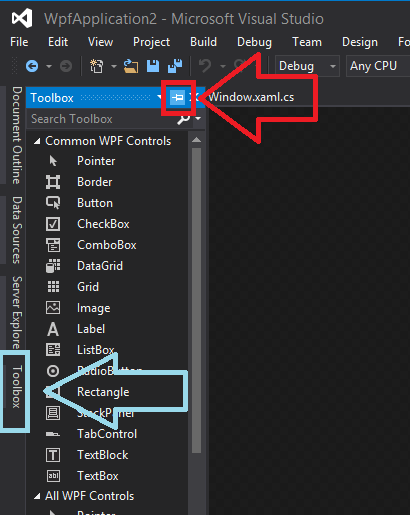Open the Edit menu
The image size is (410, 515).
click(x=58, y=42)
